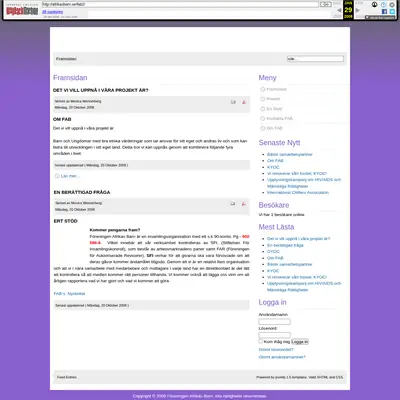Open the PDF icon for the first article
400x400 pixels.
click(244, 102)
